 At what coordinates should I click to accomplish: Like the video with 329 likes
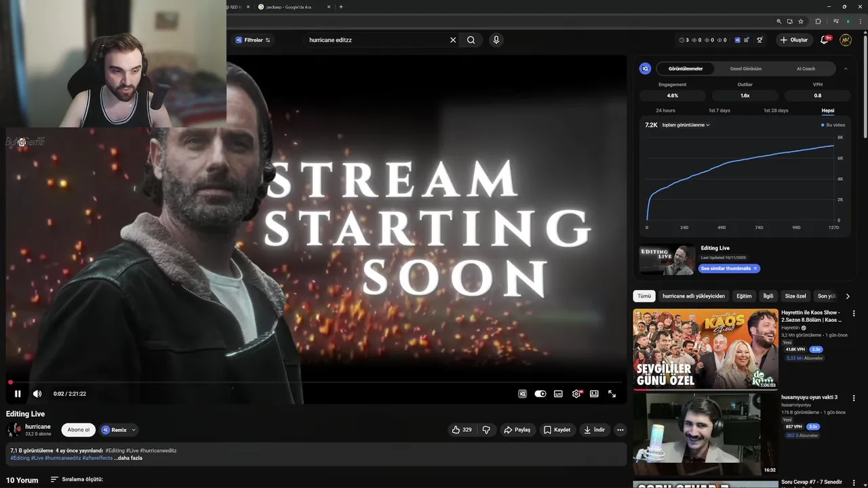point(462,430)
